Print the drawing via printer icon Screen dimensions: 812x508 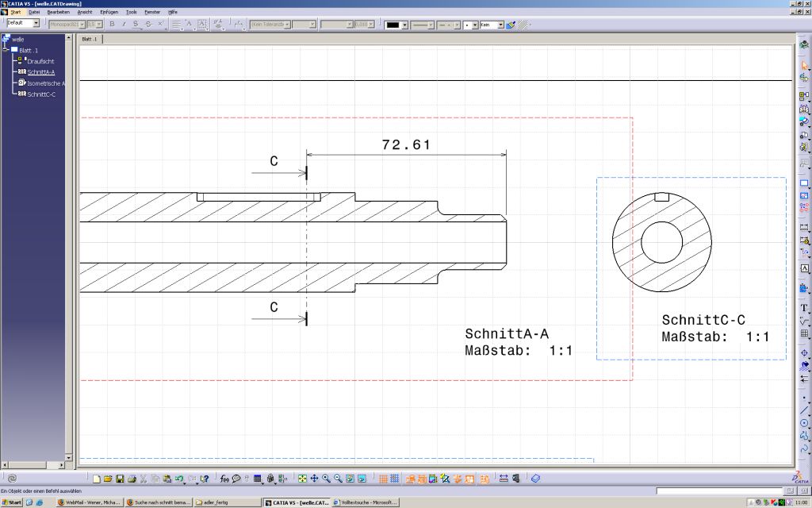pos(132,479)
